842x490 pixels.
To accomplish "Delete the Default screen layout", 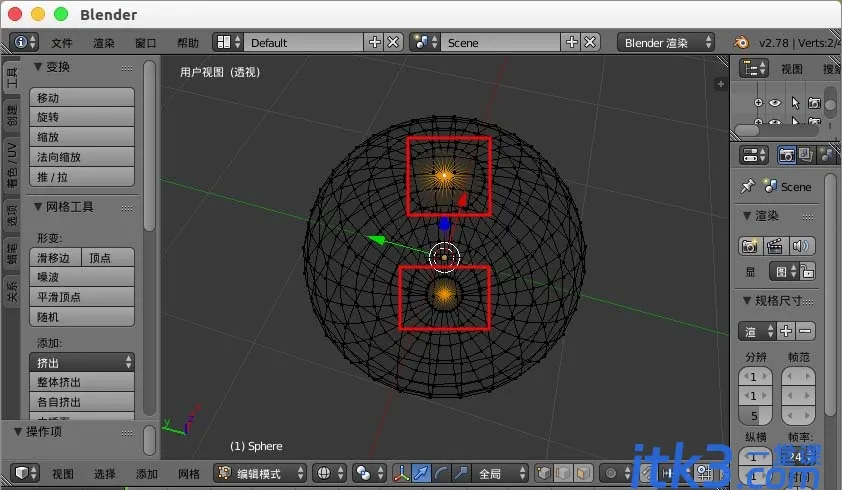I will (394, 42).
